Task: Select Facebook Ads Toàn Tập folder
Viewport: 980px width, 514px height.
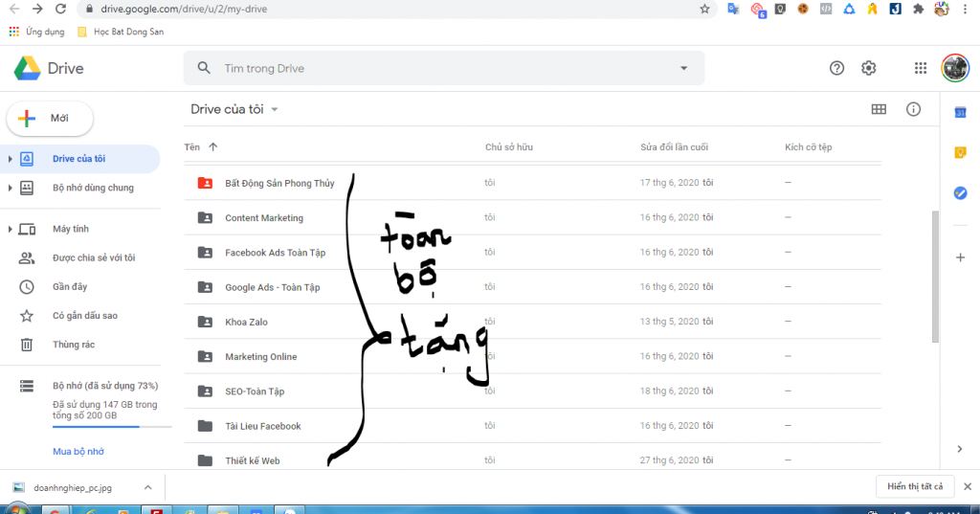Action: tap(532, 253)
